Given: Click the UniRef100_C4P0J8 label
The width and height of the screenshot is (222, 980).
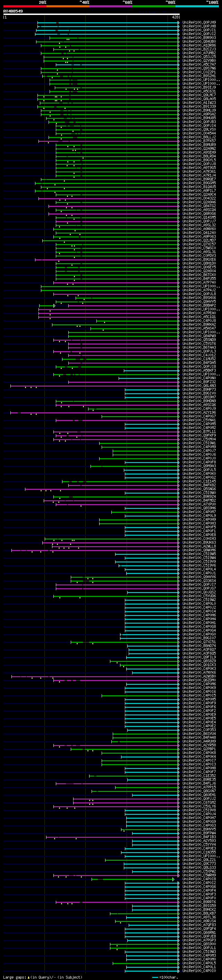Looking at the screenshot, I should tap(199, 321).
